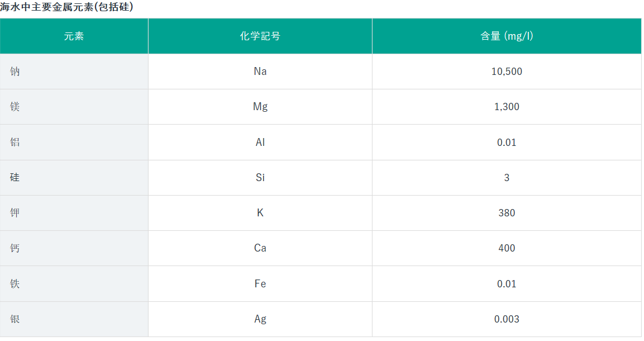Screen dimensions: 644x341
Task: Click the K symbol cell
Action: click(260, 213)
